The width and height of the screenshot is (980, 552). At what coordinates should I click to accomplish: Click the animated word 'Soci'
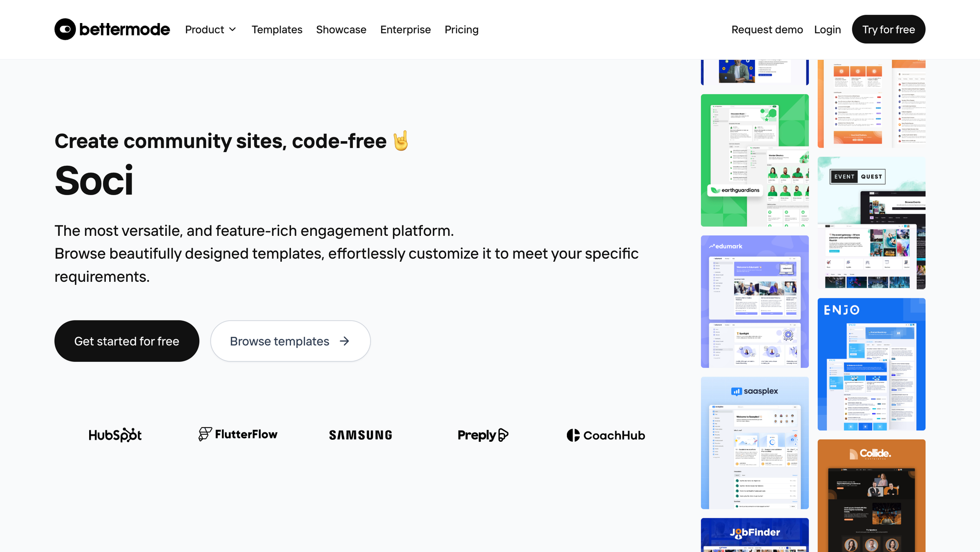(x=94, y=180)
